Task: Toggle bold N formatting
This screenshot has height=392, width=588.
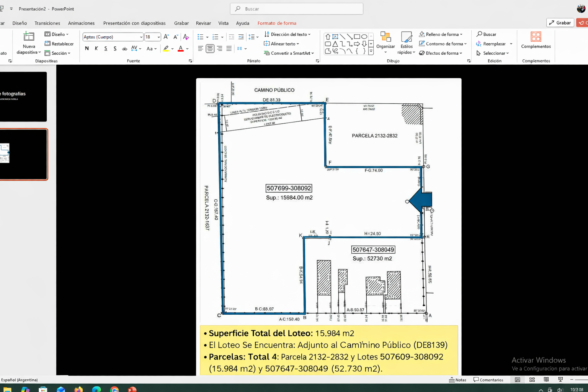Action: pos(87,49)
